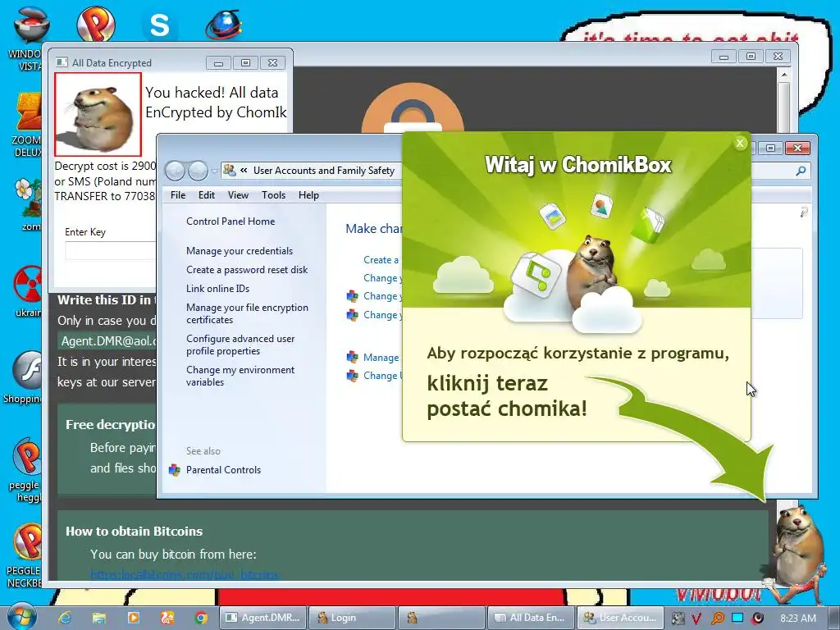840x630 pixels.
Task: Select the User Accounts taskbar button
Action: click(620, 618)
